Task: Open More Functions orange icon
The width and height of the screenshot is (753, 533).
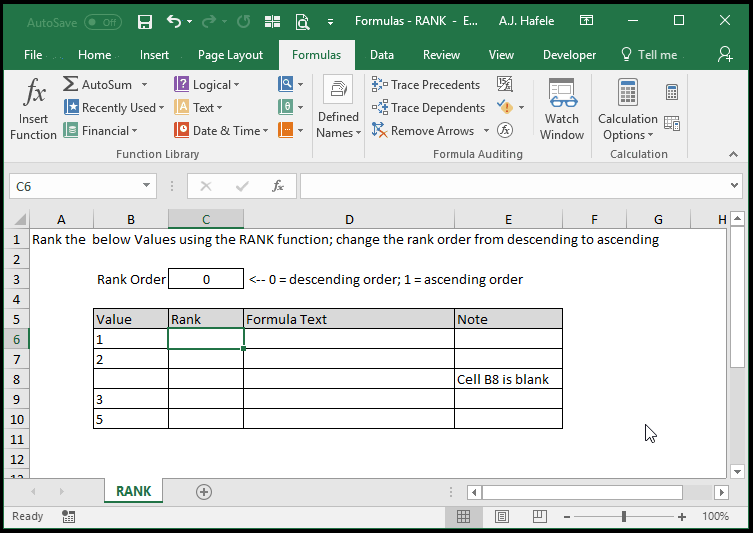Action: pyautogui.click(x=286, y=130)
